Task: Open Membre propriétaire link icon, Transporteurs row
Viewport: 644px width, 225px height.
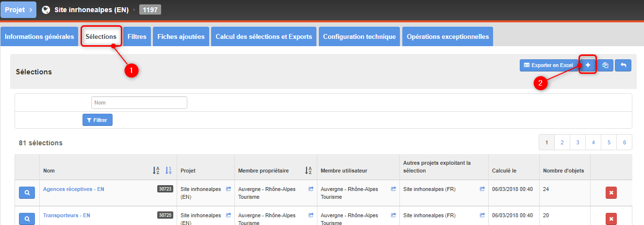Action: pos(311,215)
